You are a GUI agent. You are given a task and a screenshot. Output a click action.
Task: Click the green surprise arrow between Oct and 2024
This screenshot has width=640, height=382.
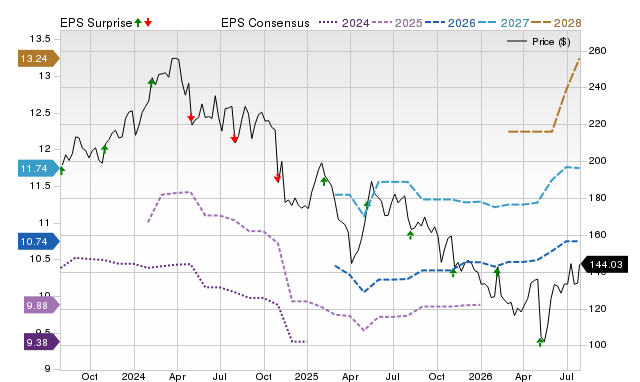click(x=104, y=149)
